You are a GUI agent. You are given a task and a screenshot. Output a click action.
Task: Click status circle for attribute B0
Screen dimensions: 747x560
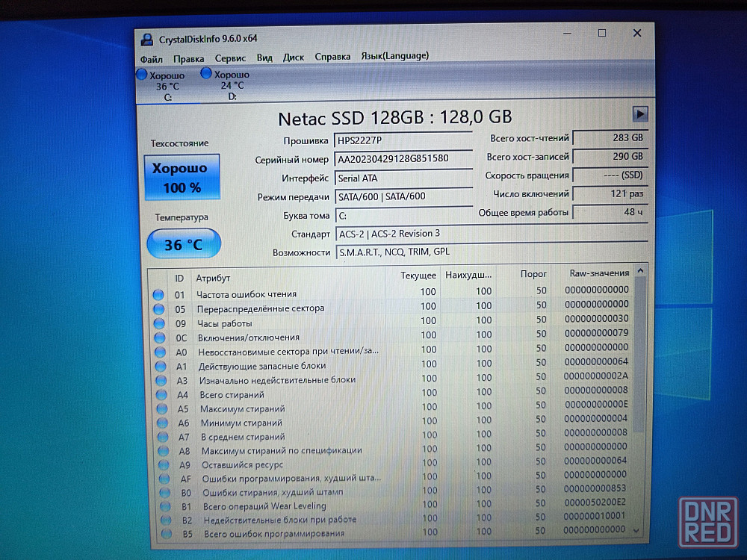[x=165, y=492]
